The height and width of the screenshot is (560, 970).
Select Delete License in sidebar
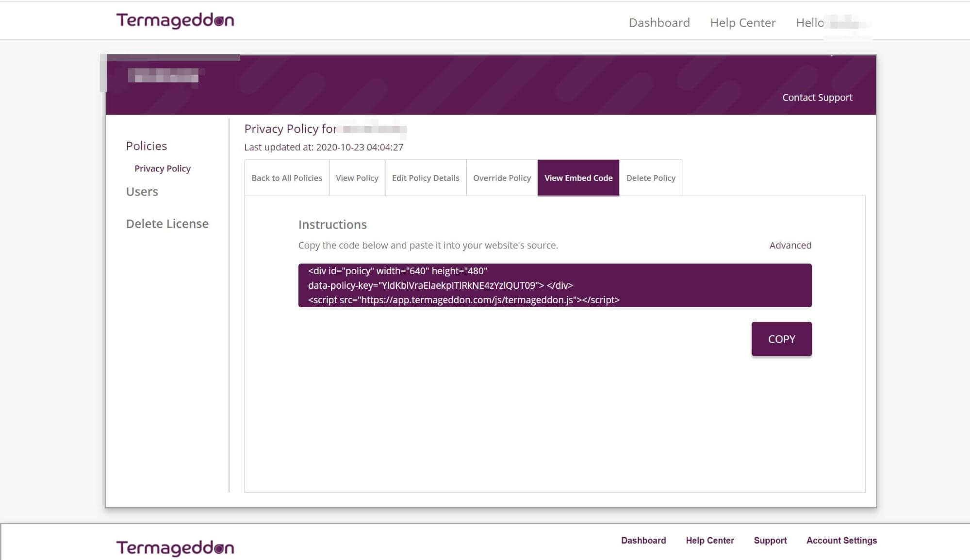167,224
